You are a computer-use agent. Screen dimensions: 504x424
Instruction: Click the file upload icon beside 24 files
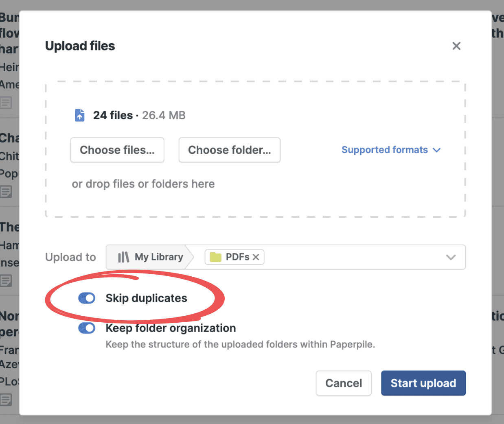(80, 115)
